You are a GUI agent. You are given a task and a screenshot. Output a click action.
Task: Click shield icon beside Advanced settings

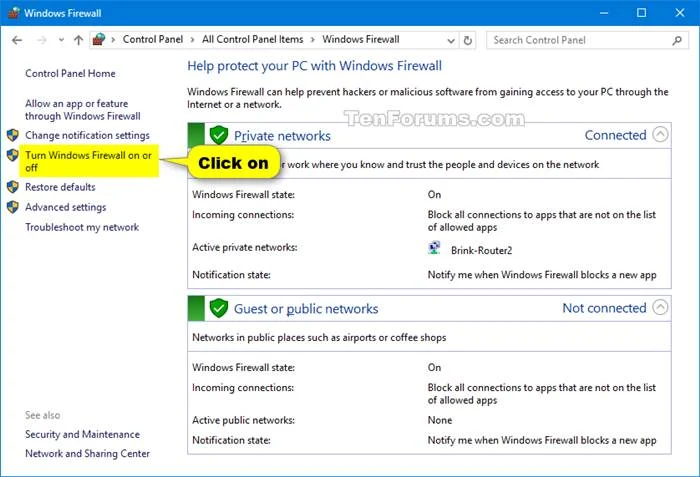(x=12, y=207)
